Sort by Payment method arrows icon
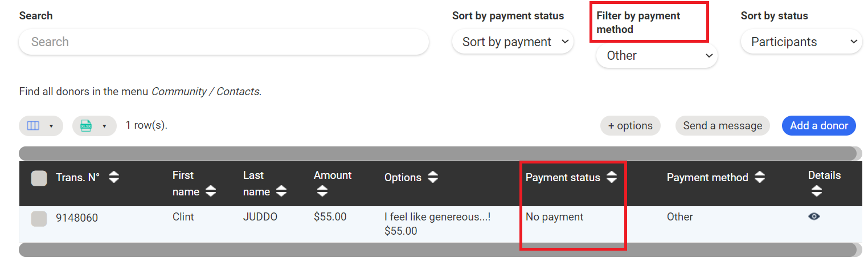868x274 pixels. tap(760, 177)
